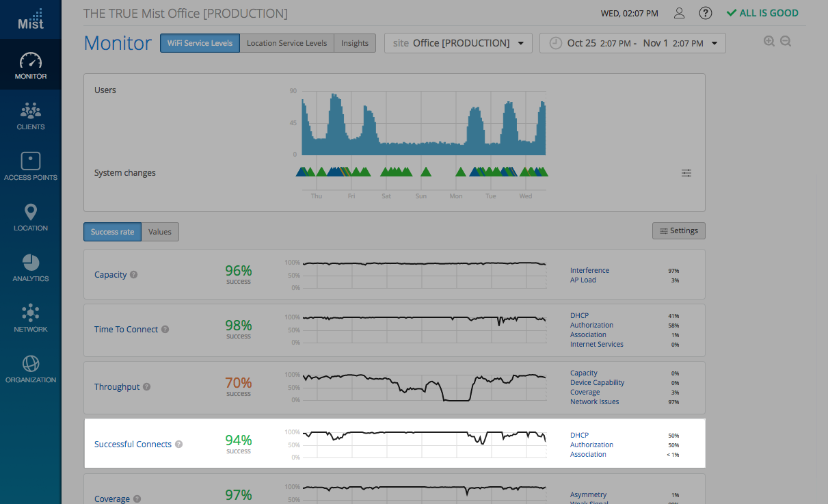Click the help question mark in header

pos(705,14)
